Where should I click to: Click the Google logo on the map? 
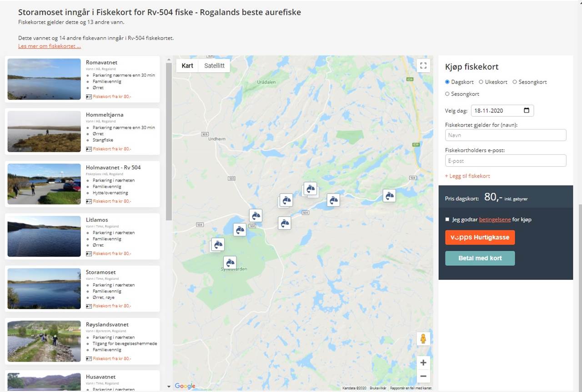pyautogui.click(x=185, y=386)
